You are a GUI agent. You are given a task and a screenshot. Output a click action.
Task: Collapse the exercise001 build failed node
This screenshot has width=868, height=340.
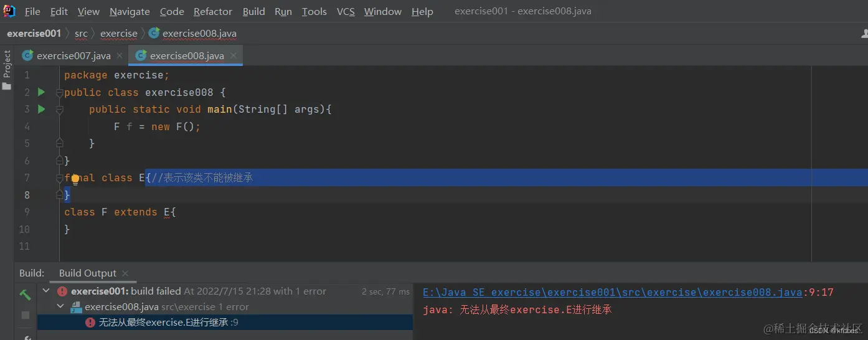click(46, 291)
